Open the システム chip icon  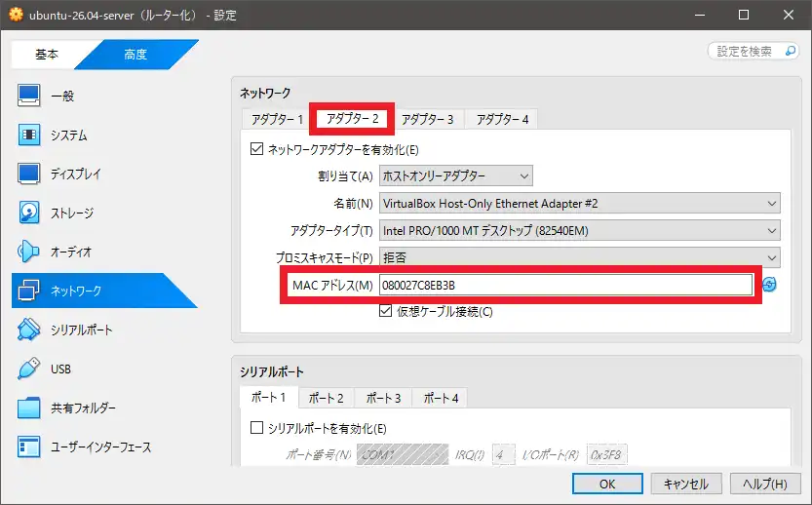coord(29,136)
